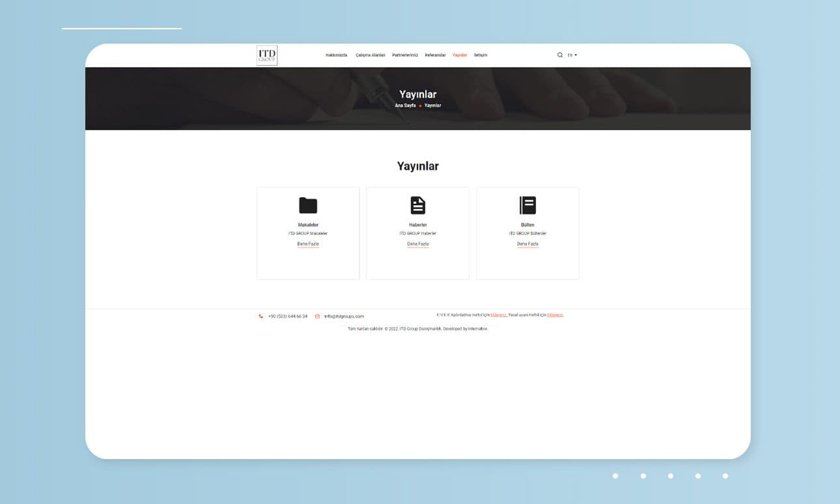Viewport: 840px width, 504px height.
Task: Click the envelope email icon in footer
Action: tap(318, 316)
